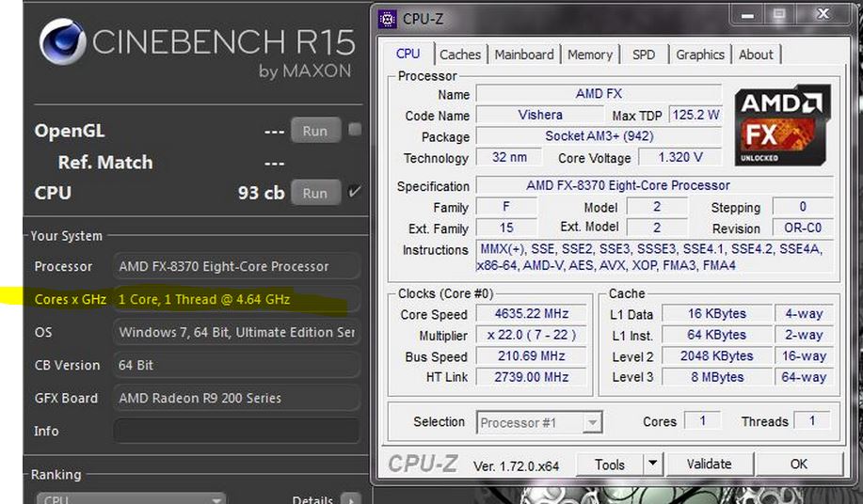The image size is (863, 504).
Task: Click the Stepping 0 value
Action: tap(803, 207)
